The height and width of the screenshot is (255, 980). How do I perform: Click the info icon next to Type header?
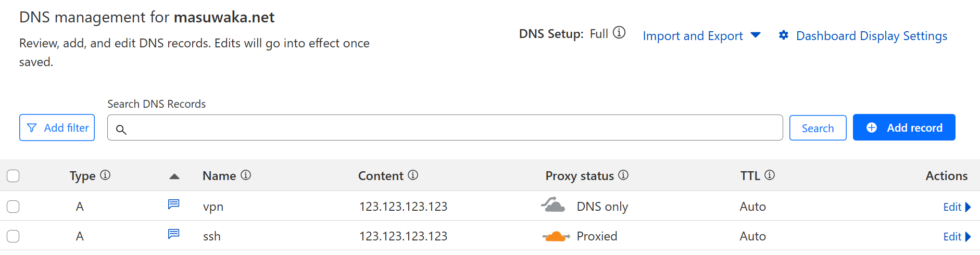[x=105, y=175]
